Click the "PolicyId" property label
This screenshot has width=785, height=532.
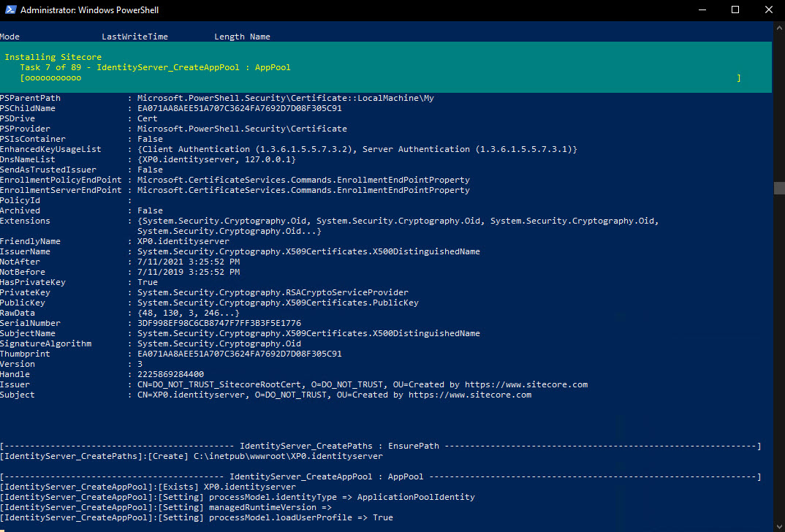[x=20, y=200]
